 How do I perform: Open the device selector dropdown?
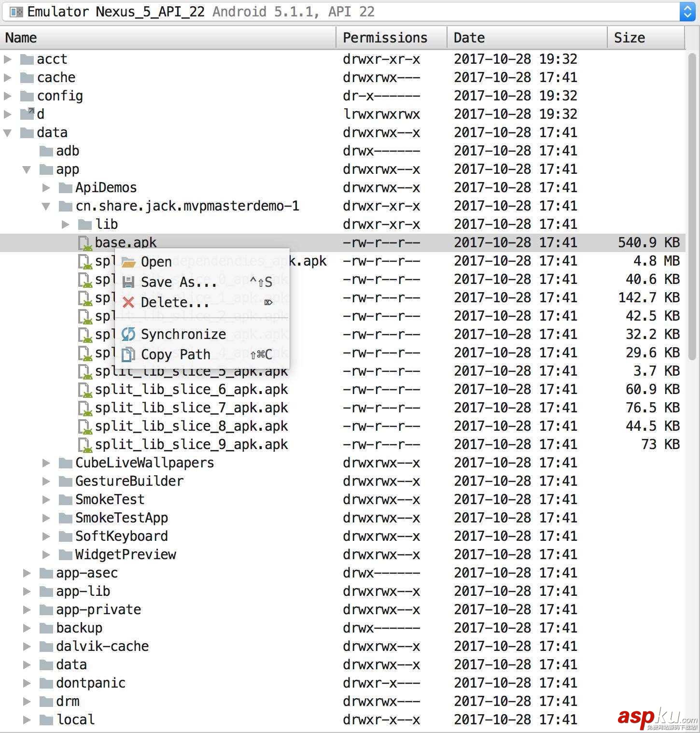(x=688, y=12)
